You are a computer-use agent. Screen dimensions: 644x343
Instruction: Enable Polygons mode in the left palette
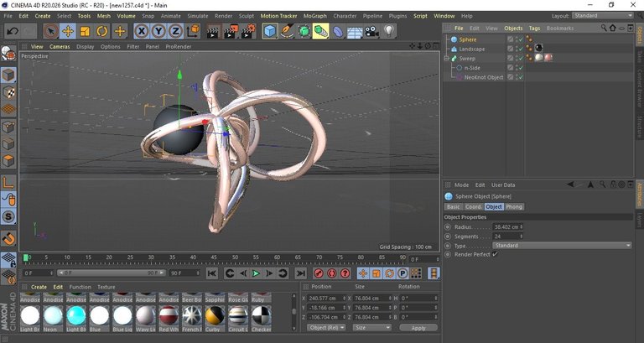coord(8,160)
